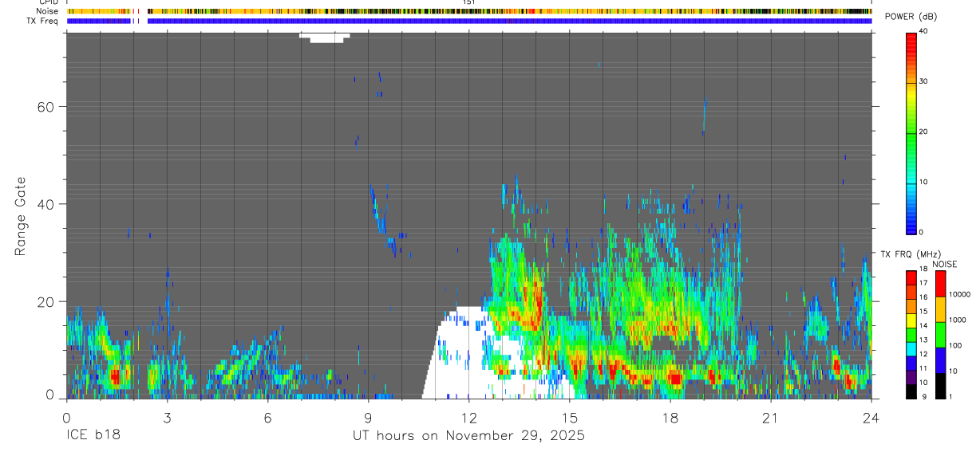Click the '21' tick on the UT hours axis
Screen dimensions: 980x452
771,417
